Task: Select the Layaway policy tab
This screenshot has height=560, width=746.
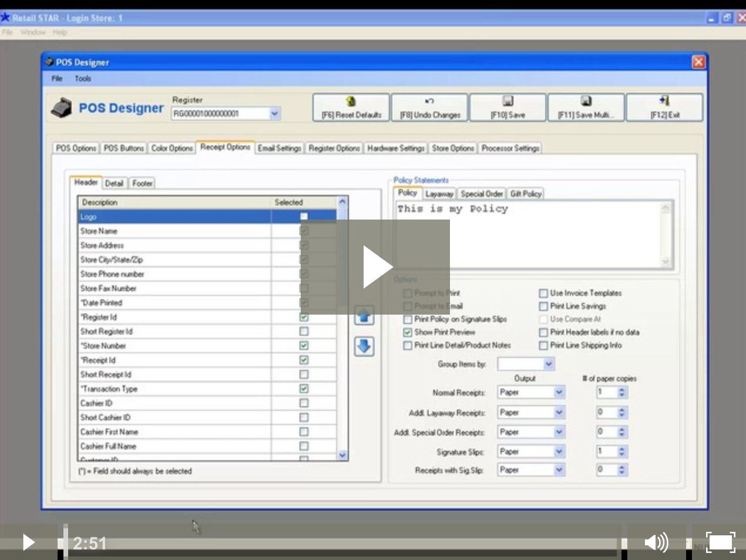Action: [x=439, y=194]
